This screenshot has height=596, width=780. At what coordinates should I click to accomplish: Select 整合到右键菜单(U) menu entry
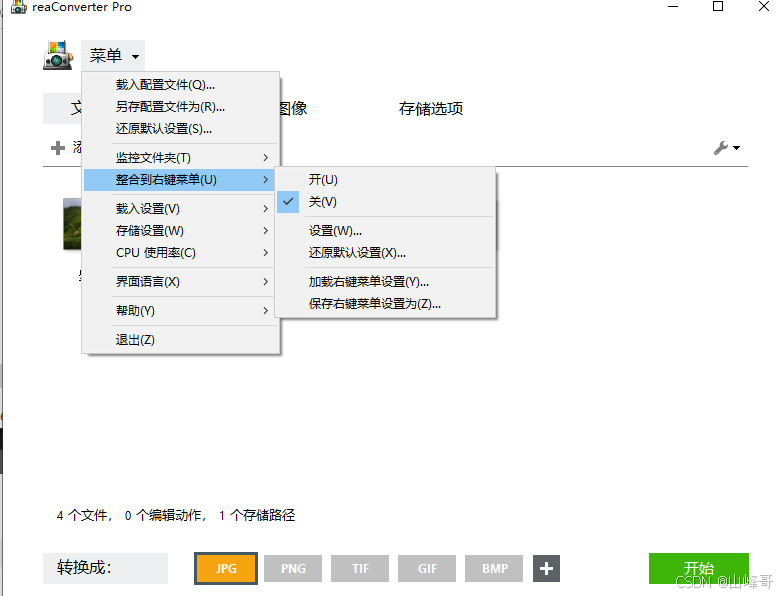coord(179,180)
